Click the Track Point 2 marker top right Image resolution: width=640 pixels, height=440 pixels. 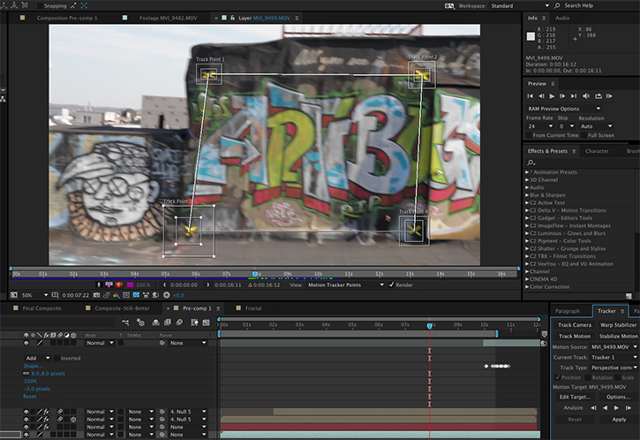pyautogui.click(x=422, y=75)
